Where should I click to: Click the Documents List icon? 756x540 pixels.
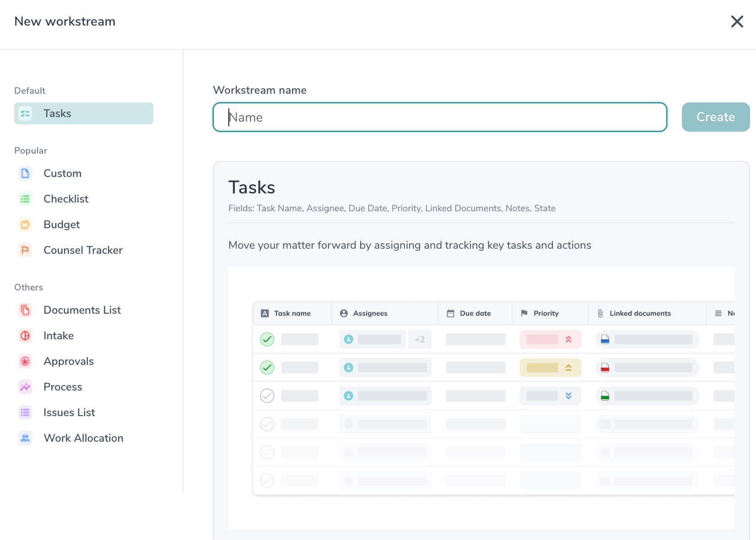tap(25, 310)
